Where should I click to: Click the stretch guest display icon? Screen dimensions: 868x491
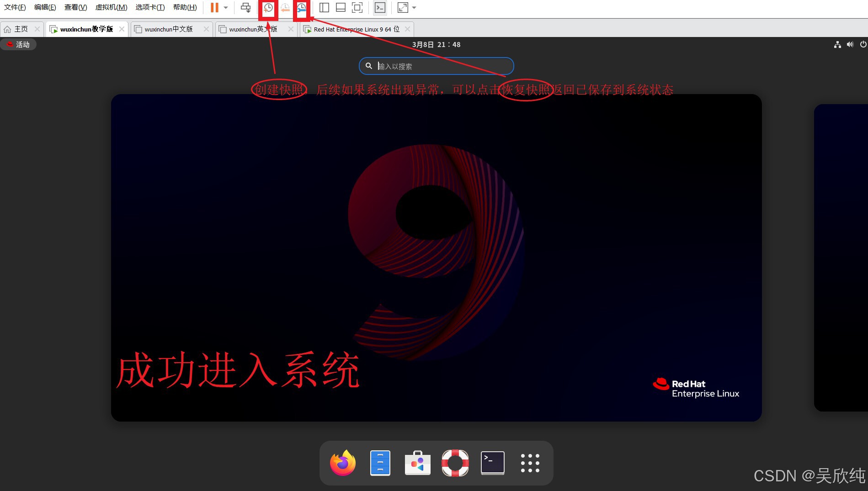[x=403, y=7]
